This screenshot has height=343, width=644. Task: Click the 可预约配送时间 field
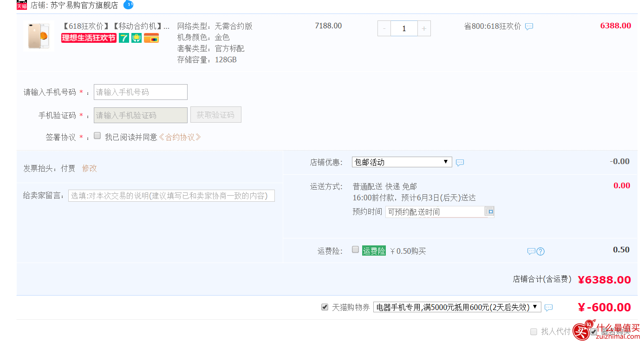(435, 212)
